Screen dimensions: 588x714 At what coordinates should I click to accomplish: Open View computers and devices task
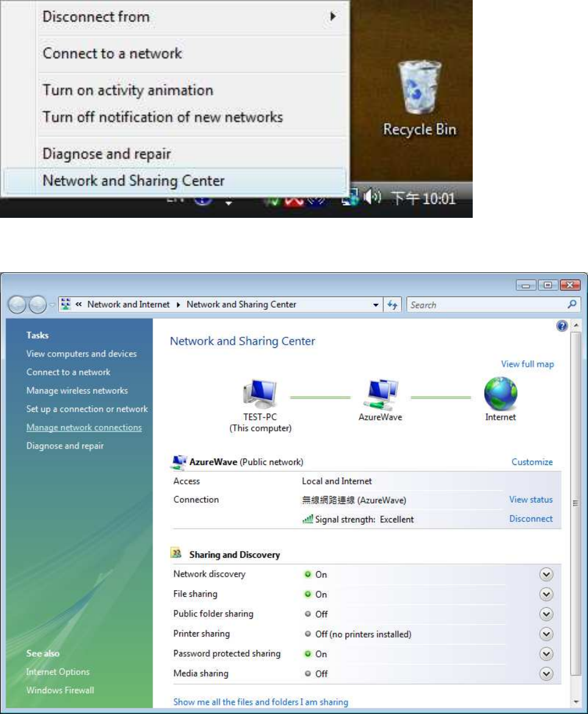pos(82,353)
